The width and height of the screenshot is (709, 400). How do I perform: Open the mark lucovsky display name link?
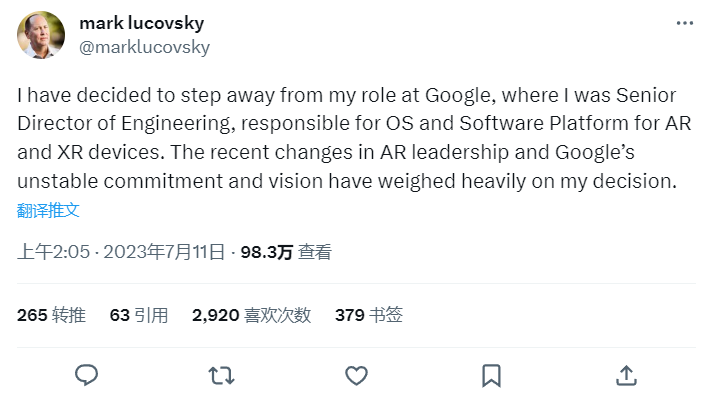click(146, 23)
